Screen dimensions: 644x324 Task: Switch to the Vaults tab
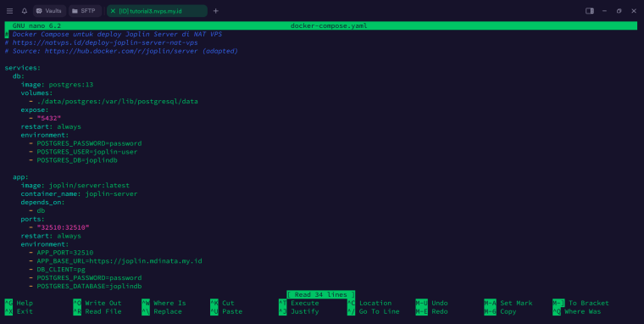[x=49, y=11]
